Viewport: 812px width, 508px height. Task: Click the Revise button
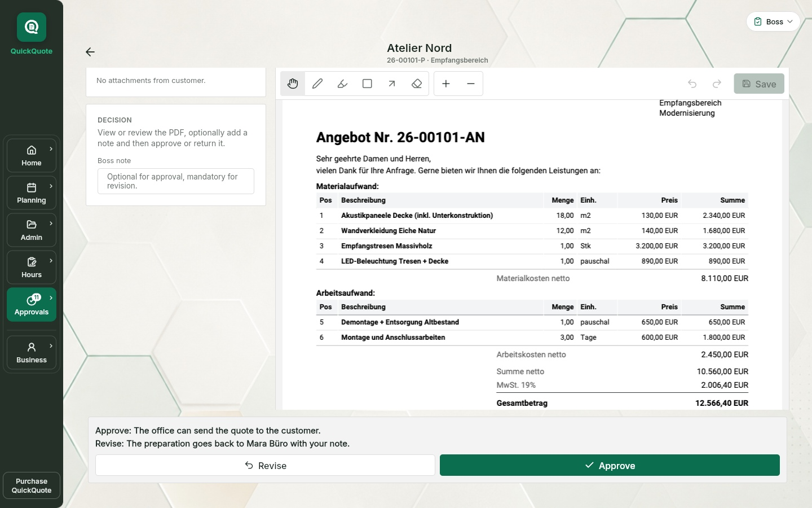[x=265, y=465]
